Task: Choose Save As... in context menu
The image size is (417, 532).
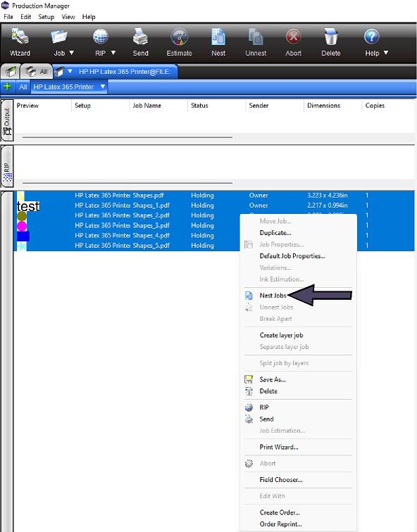Action: [273, 379]
